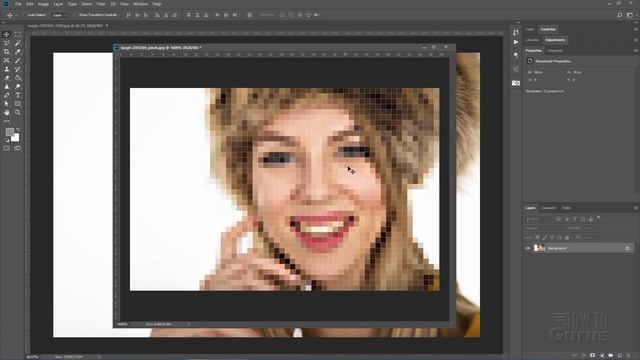The height and width of the screenshot is (360, 640).
Task: Select the Clone Stamp tool
Action: click(x=7, y=69)
